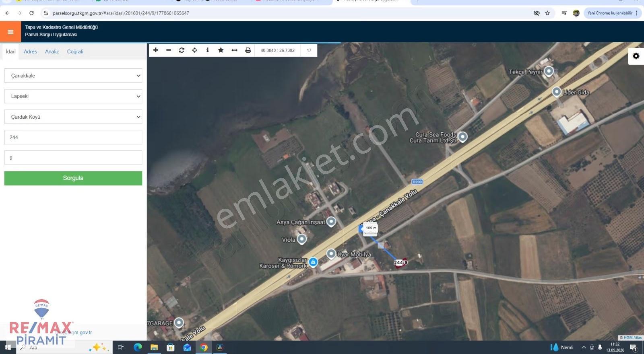Select the info tool in map toolbar
Viewport: 644px width, 354px height.
tap(207, 50)
